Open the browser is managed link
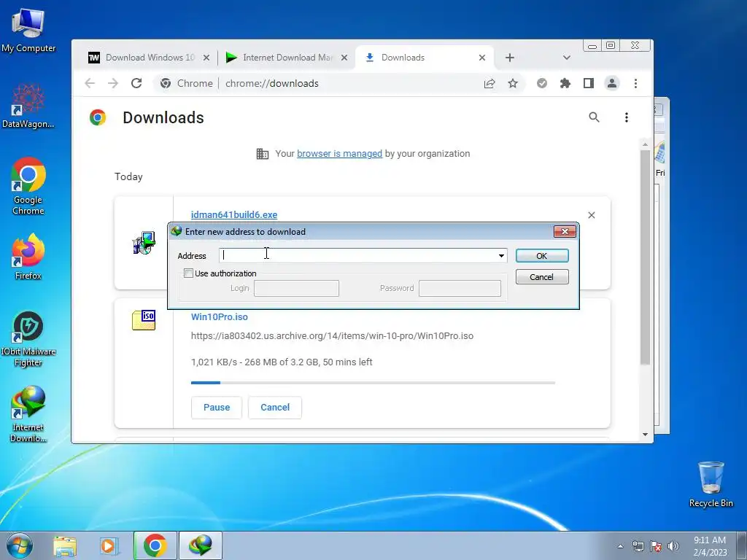Image resolution: width=747 pixels, height=560 pixels. [339, 153]
